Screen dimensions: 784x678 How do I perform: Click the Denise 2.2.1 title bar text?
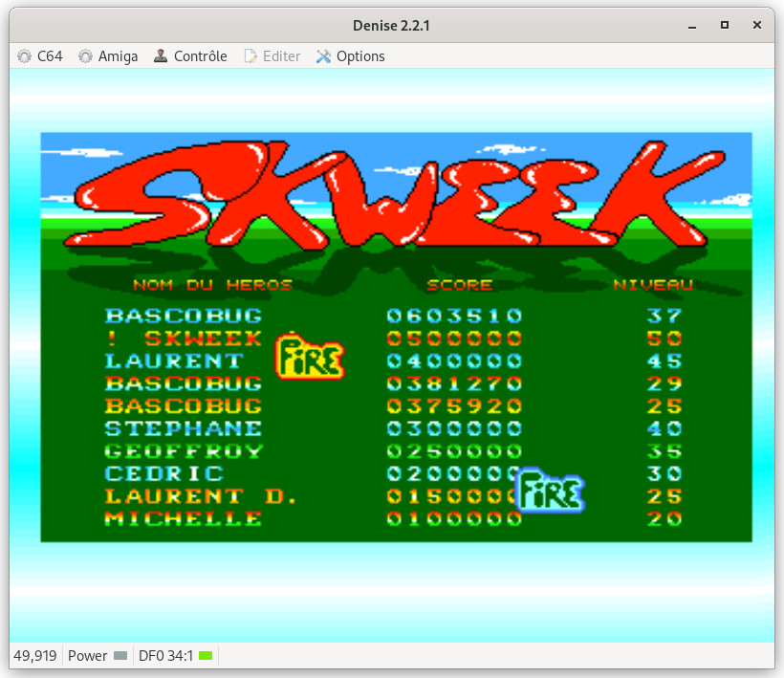click(x=391, y=26)
